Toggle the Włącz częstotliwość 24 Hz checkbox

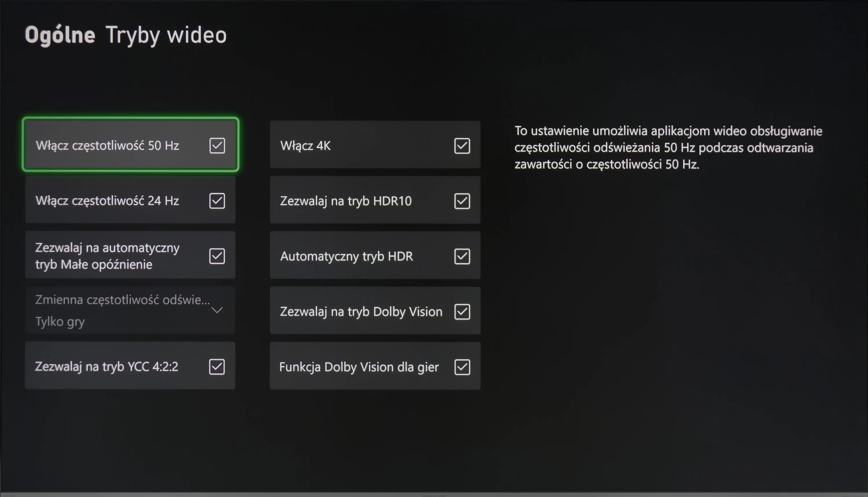pos(217,201)
